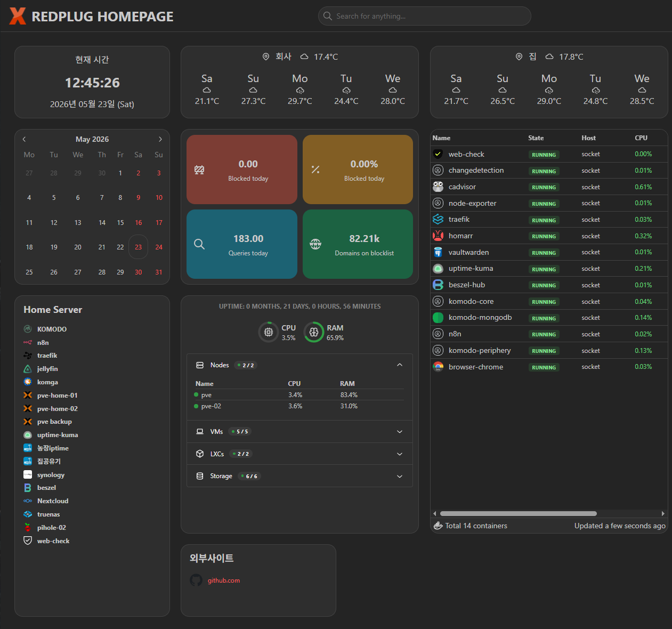Click the komodo-periphery container name

pos(480,350)
